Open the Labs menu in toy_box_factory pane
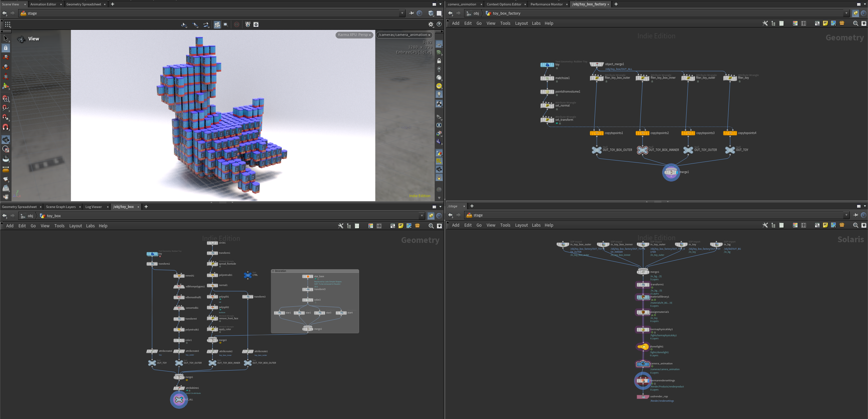 (536, 23)
